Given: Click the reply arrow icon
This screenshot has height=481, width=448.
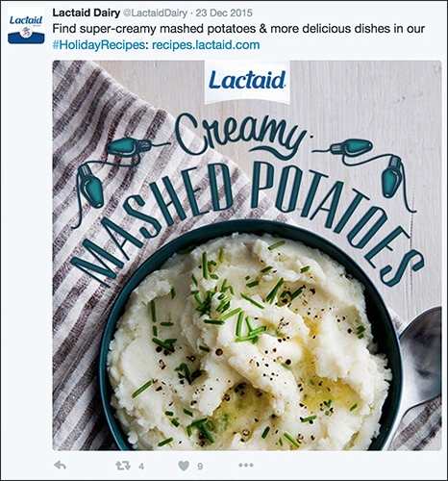Looking at the screenshot, I should point(61,466).
